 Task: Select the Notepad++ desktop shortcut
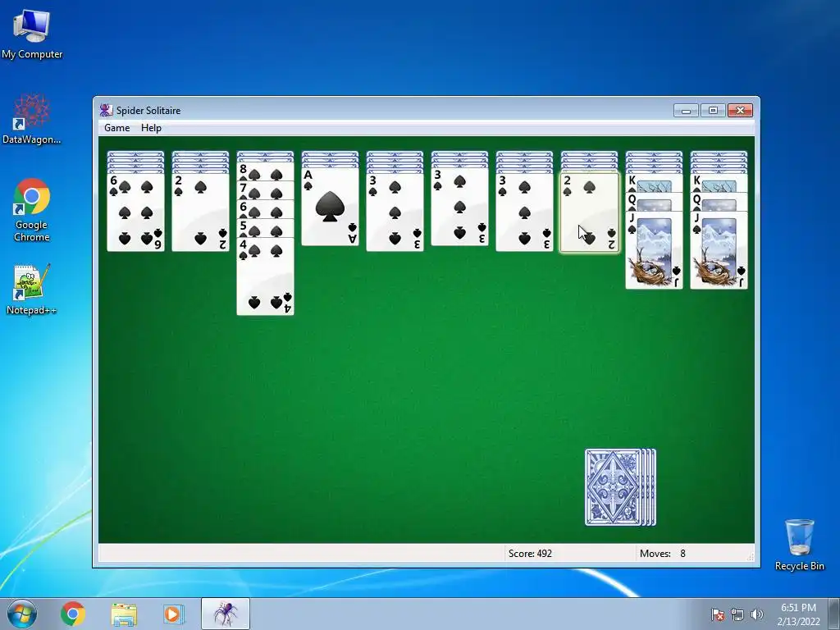click(x=31, y=290)
